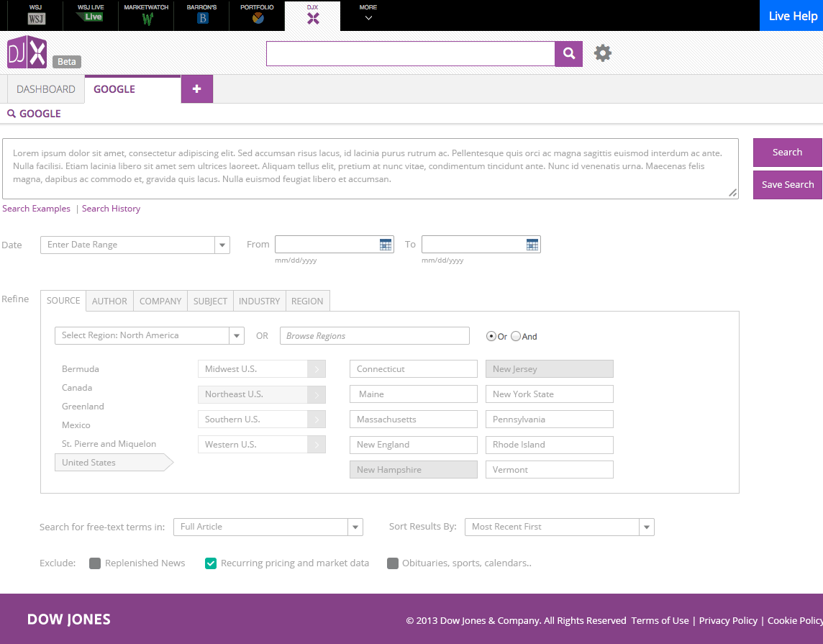This screenshot has width=823, height=644.
Task: Select the Or radio button
Action: 491,337
